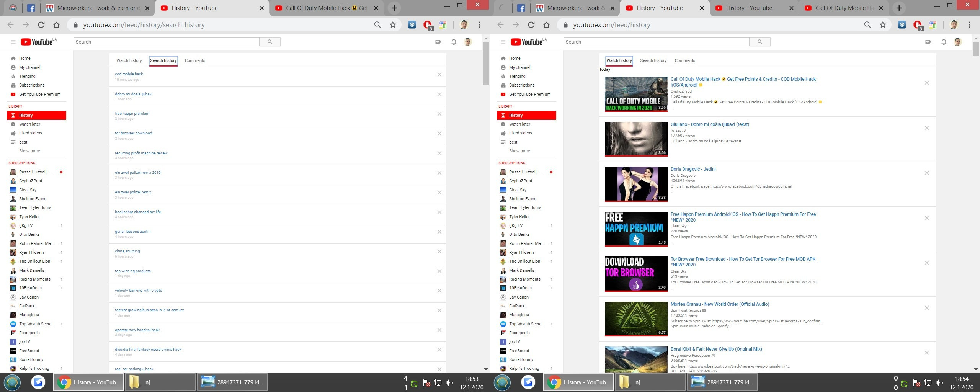The image size is (980, 392).
Task: Open Chrome menu dots in right browser
Action: (x=969, y=25)
